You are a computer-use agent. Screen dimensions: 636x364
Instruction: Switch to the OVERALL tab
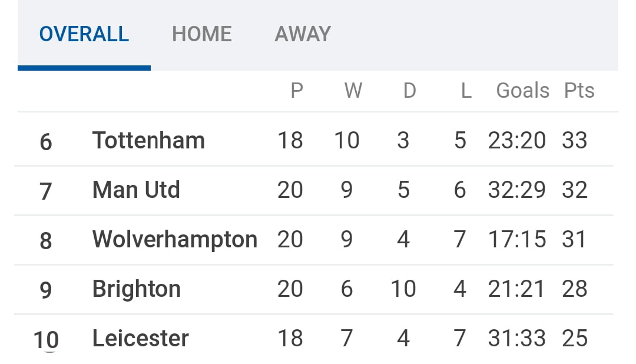coord(84,34)
